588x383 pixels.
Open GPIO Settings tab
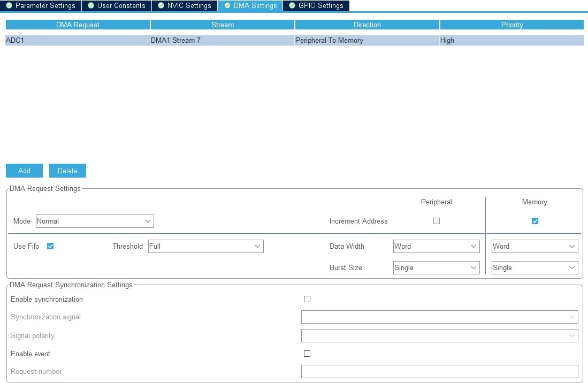pyautogui.click(x=316, y=6)
